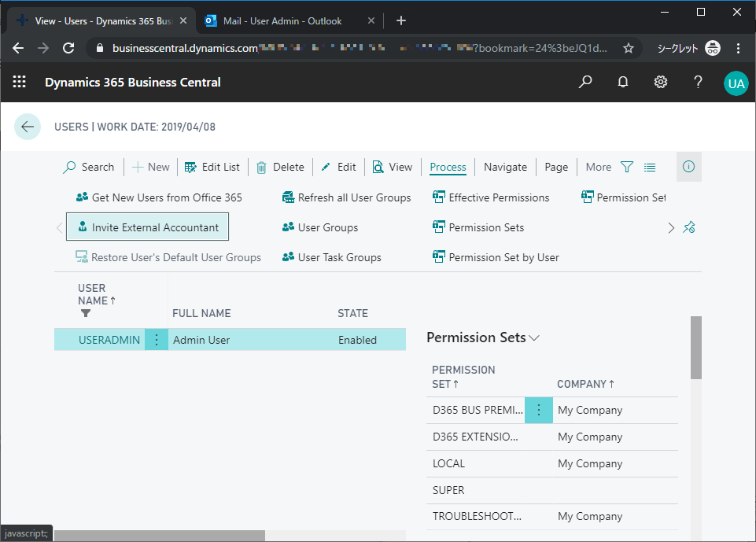Click the horizontal scrollbar at bottom
The image size is (756, 542).
click(x=160, y=535)
